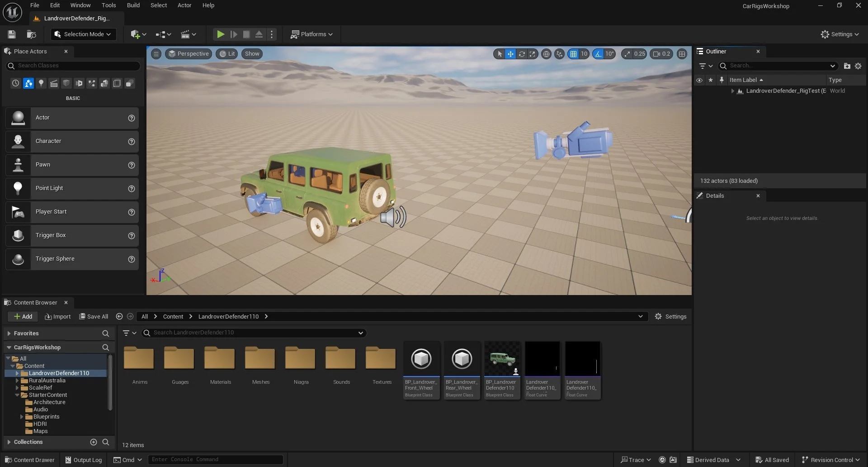Choose the Select objects viewport tool
The height and width of the screenshot is (467, 868).
(500, 54)
